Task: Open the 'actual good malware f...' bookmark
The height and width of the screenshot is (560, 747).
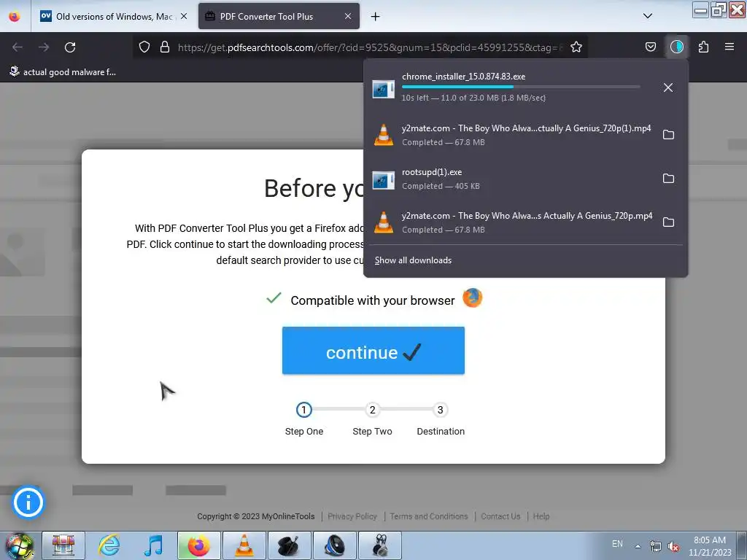Action: point(63,72)
